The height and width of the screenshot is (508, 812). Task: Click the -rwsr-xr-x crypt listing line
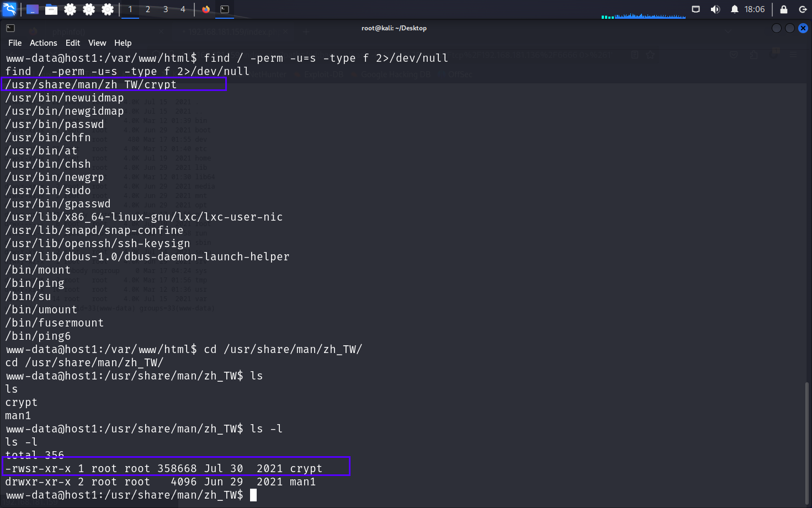click(164, 468)
